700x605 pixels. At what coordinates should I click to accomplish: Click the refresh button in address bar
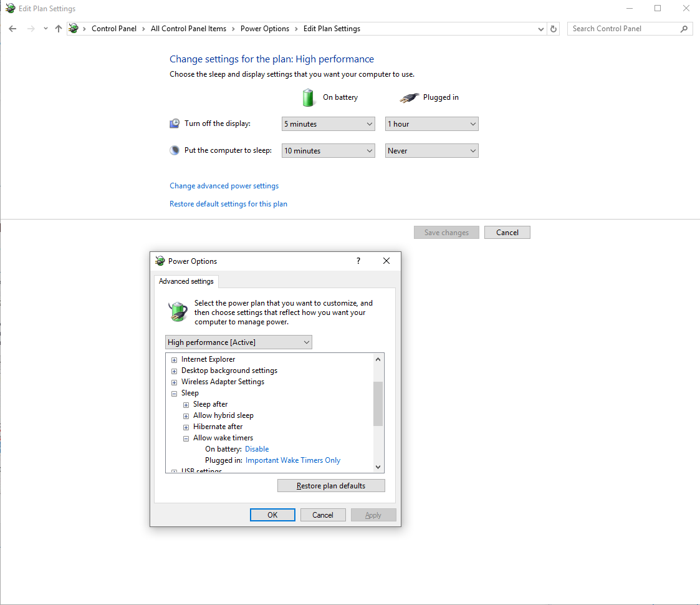pos(554,29)
